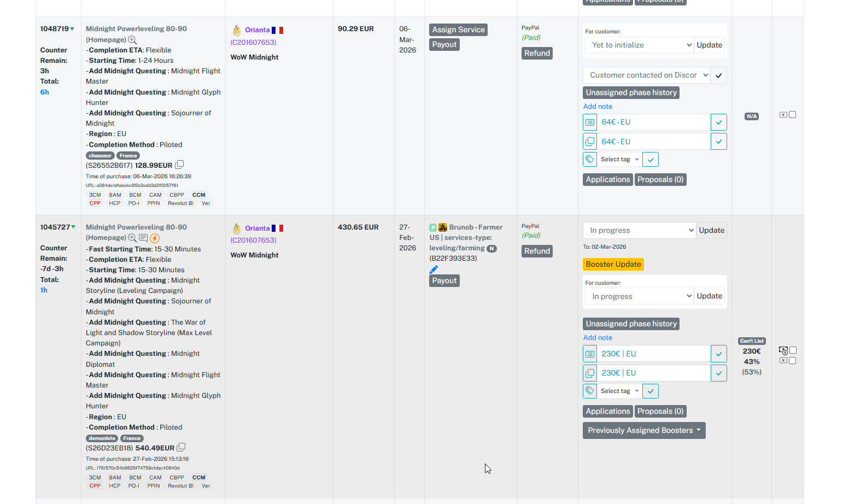Open magnifier icon for order 1045727 title
The width and height of the screenshot is (843, 504).
[x=132, y=238]
